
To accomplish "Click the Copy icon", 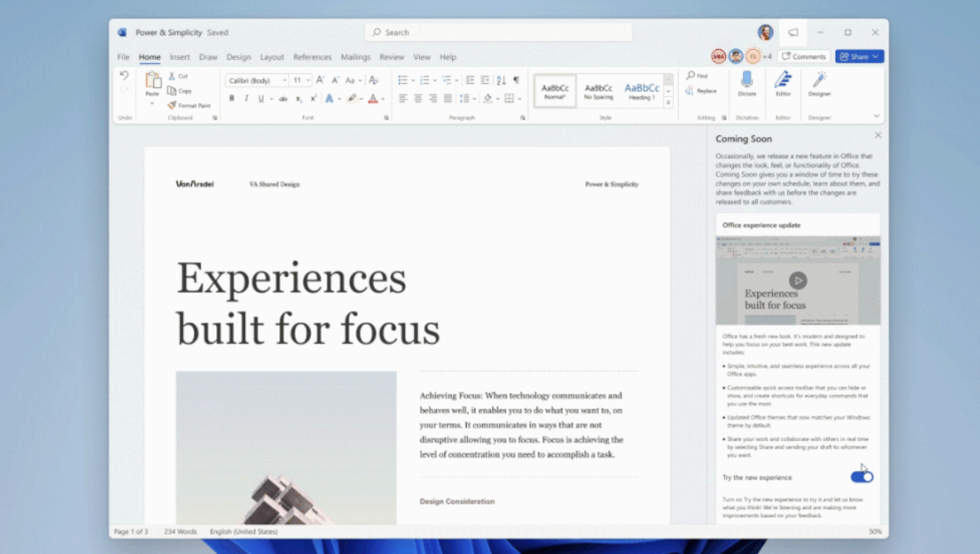I will tap(172, 91).
